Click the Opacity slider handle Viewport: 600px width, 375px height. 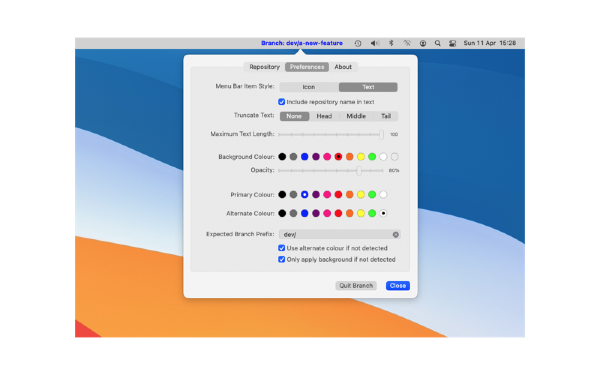click(359, 170)
